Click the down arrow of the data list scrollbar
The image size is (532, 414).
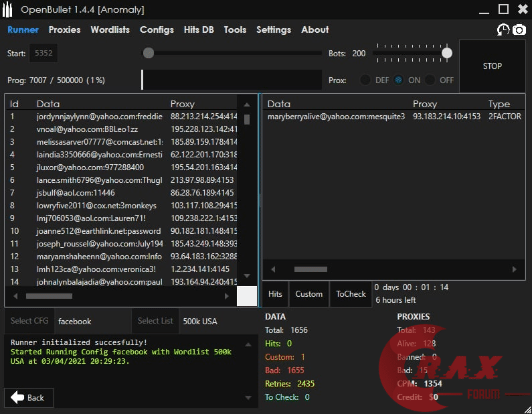(x=247, y=275)
